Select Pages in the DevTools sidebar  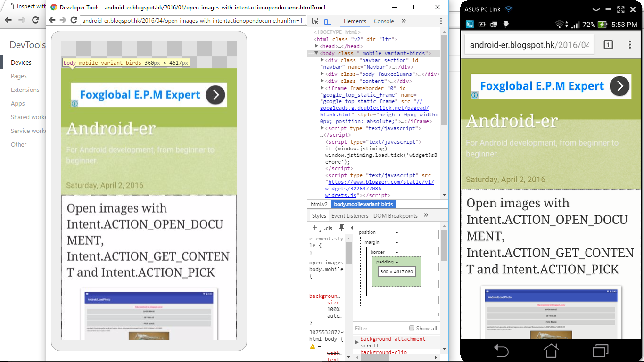(x=19, y=76)
